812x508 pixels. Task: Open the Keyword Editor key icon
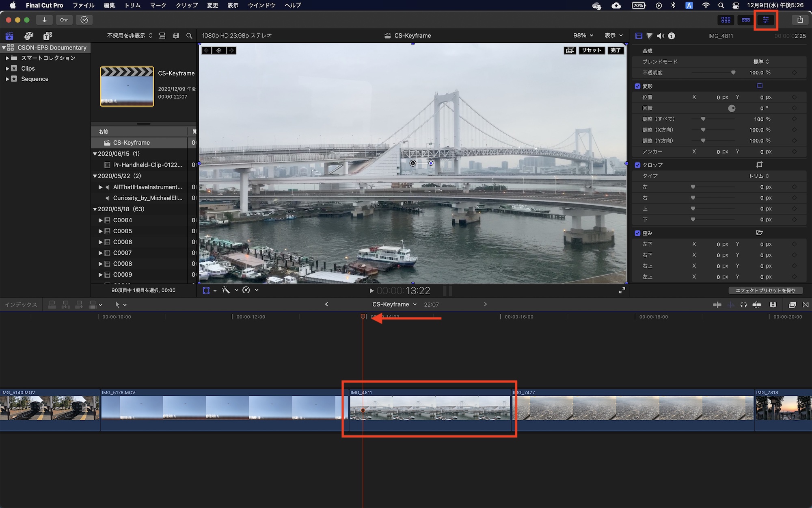tap(64, 20)
